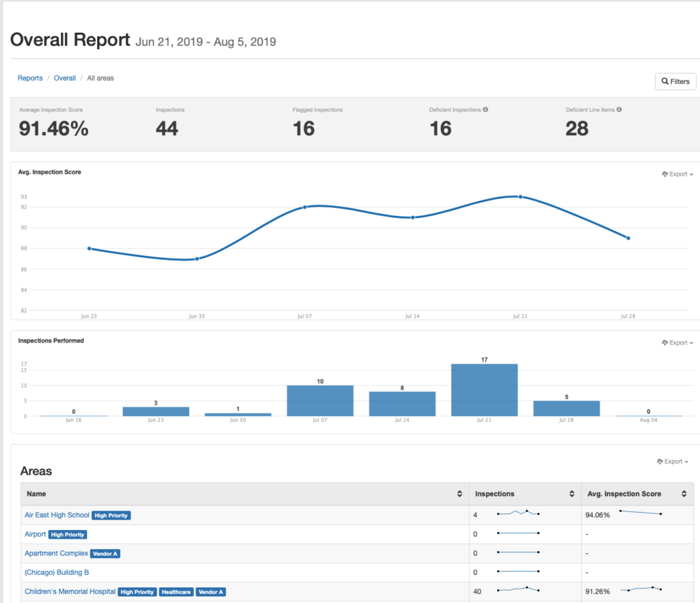Click the Vendor A tag on Apartment Complex

pyautogui.click(x=106, y=554)
